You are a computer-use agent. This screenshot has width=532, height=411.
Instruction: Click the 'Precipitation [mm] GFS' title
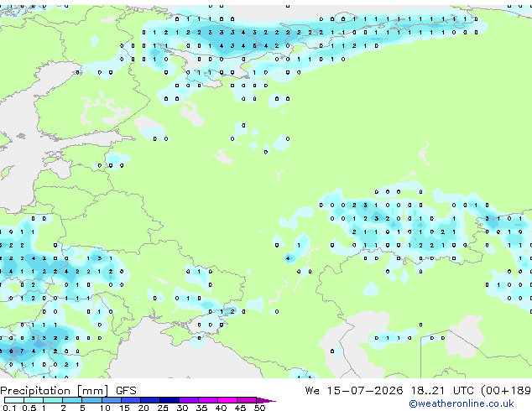68,391
